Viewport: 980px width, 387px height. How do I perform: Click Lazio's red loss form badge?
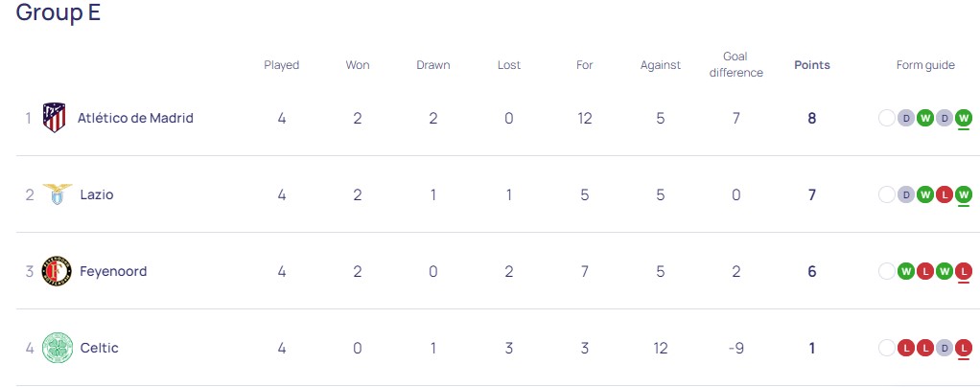click(x=945, y=194)
